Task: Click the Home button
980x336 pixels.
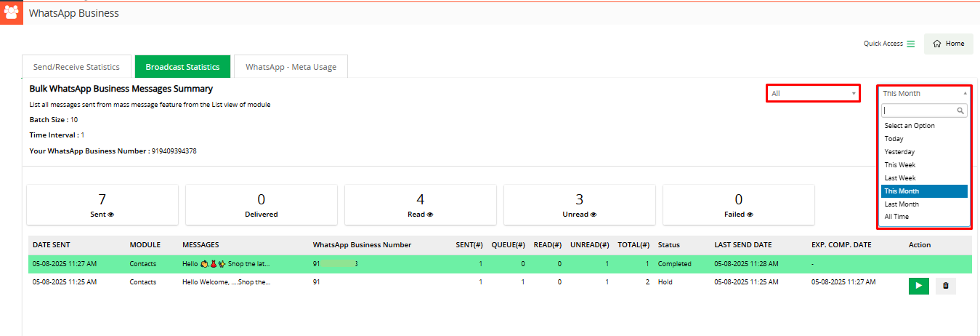Action: tap(948, 44)
